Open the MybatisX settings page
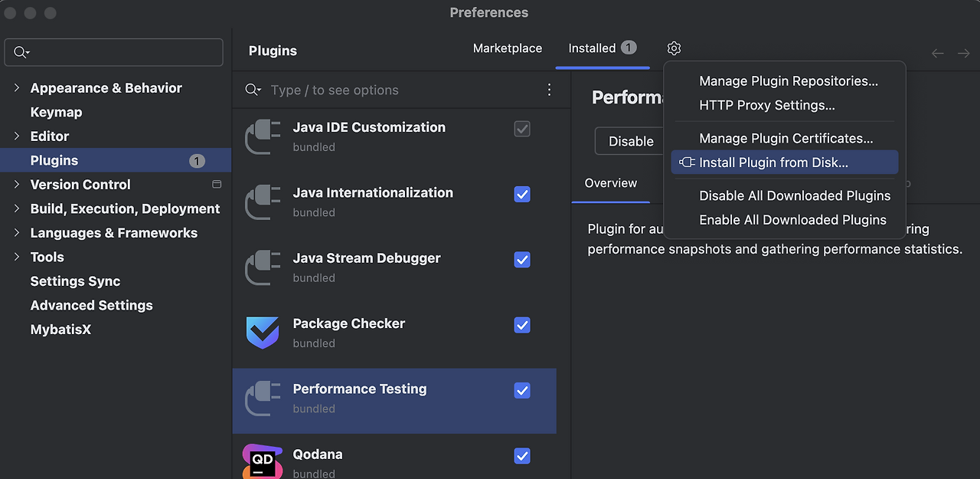The image size is (980, 479). tap(60, 330)
